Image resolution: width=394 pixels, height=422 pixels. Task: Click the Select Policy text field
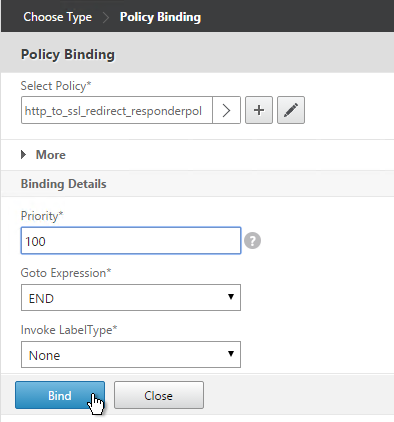pos(117,110)
